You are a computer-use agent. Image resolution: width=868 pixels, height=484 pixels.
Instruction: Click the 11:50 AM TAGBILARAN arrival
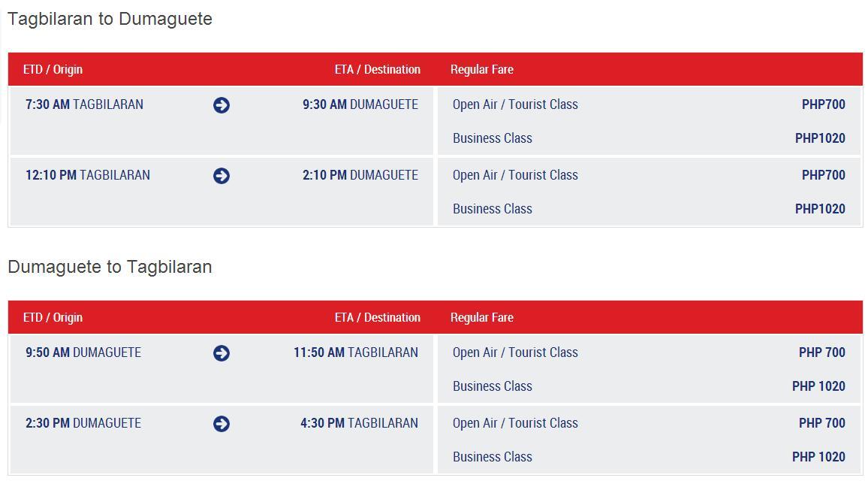pos(356,352)
